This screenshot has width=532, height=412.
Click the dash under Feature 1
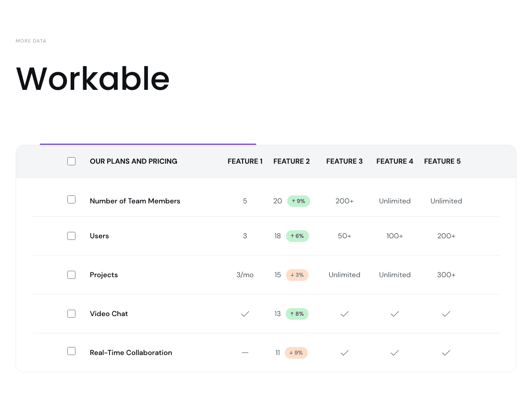(245, 353)
